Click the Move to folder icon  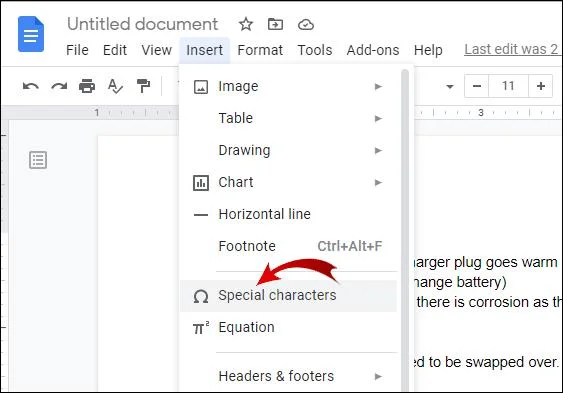275,24
